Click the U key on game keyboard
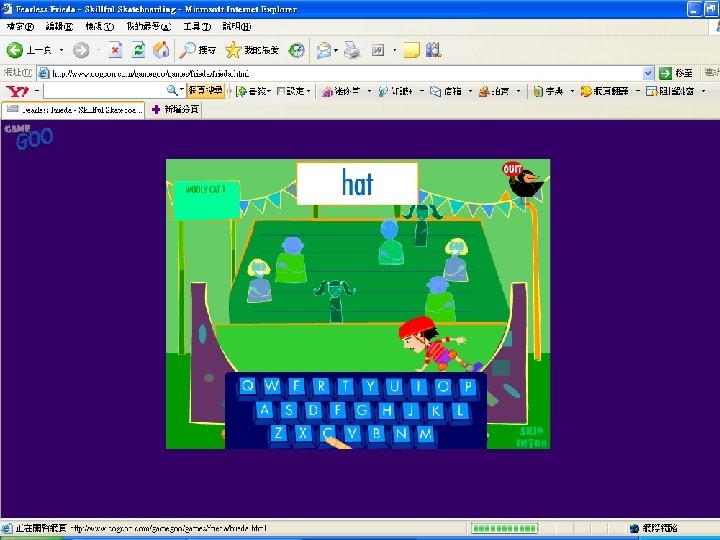This screenshot has height=540, width=720. point(394,386)
